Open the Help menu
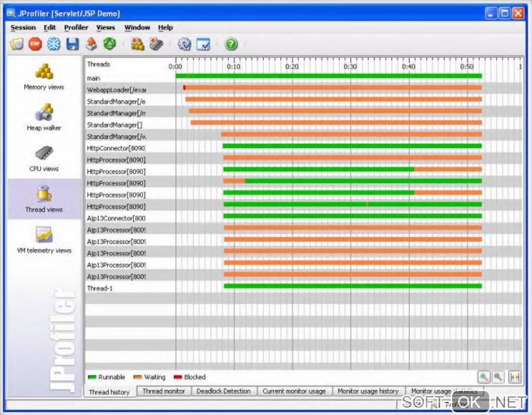 (165, 28)
